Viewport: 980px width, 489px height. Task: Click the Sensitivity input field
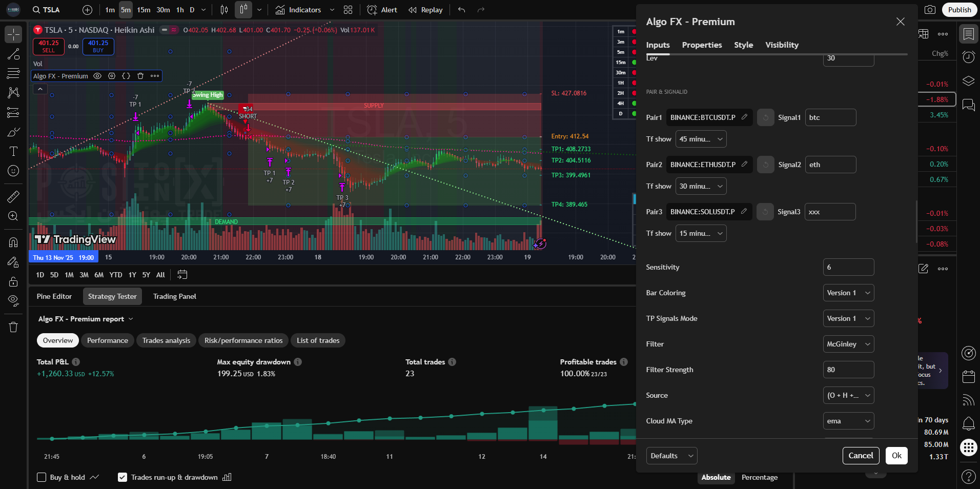tap(848, 267)
